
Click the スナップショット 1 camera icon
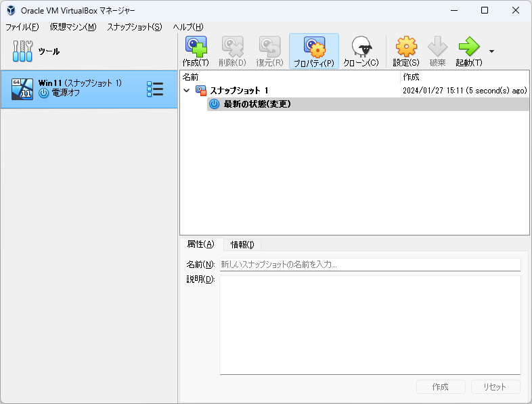201,91
